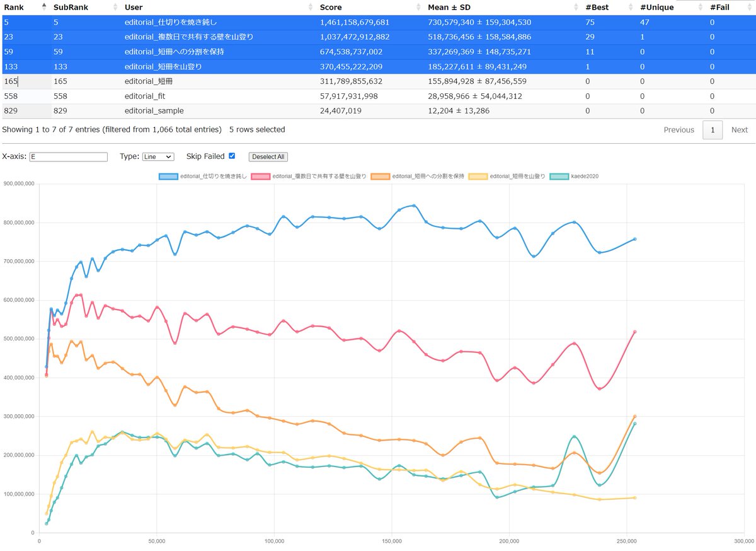
Task: Sort table by User column arrow
Action: [311, 7]
